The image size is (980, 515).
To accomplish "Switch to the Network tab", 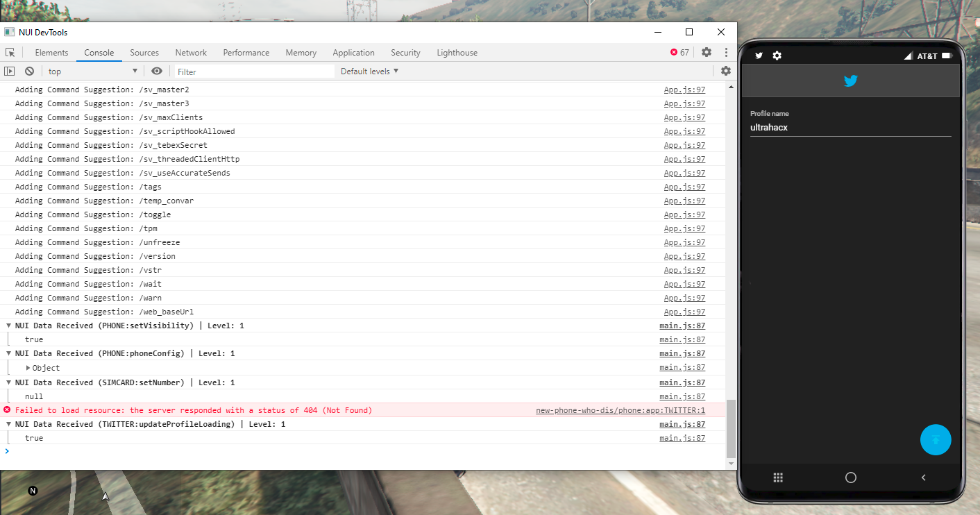I will (x=191, y=52).
